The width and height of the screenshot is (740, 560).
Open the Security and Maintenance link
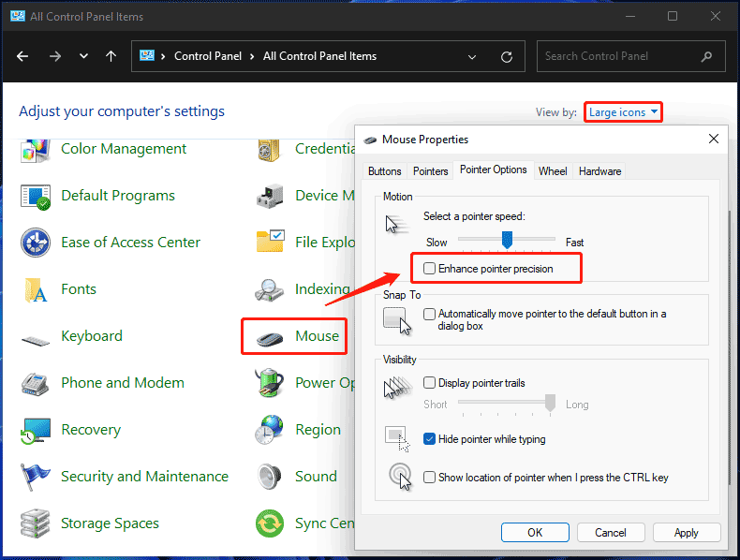pos(144,477)
